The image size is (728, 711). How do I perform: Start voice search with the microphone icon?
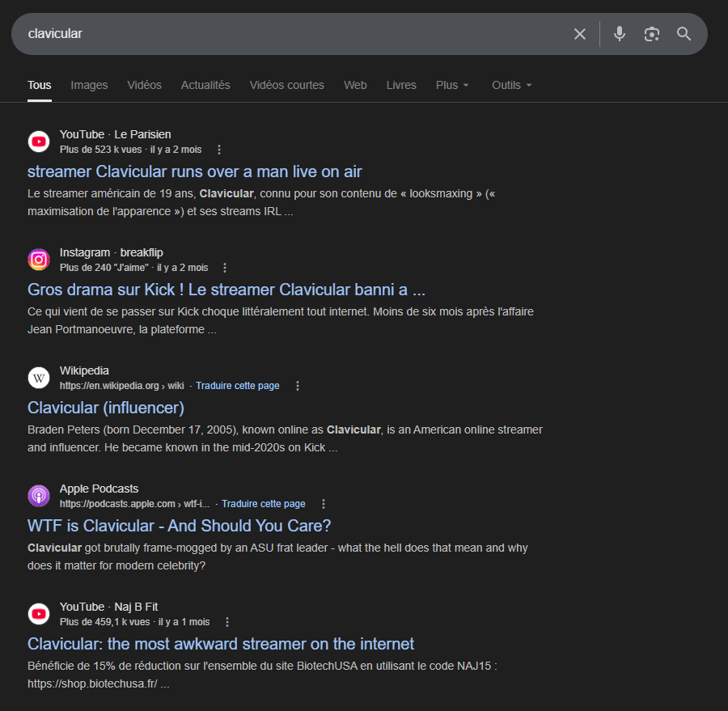click(x=619, y=34)
